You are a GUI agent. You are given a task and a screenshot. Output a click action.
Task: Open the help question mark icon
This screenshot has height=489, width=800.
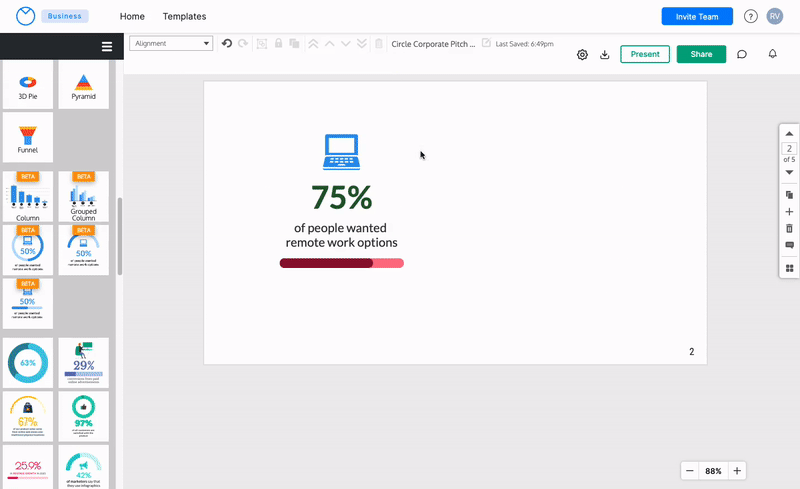click(x=751, y=17)
